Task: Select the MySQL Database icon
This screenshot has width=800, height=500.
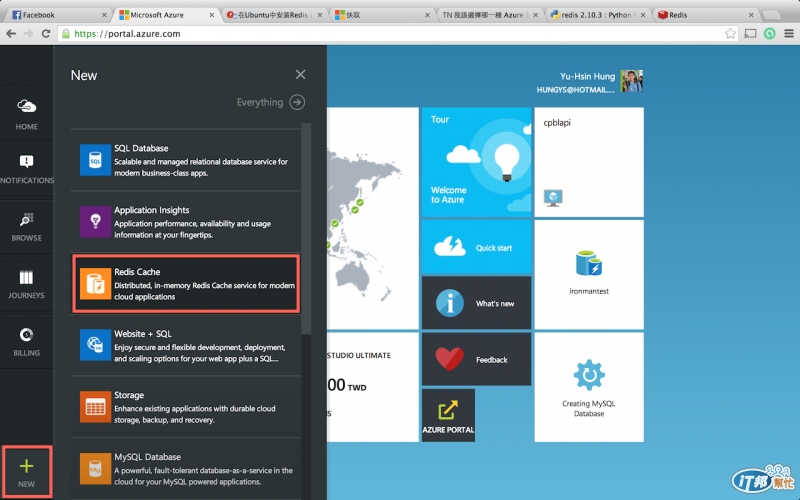Action: coord(95,468)
